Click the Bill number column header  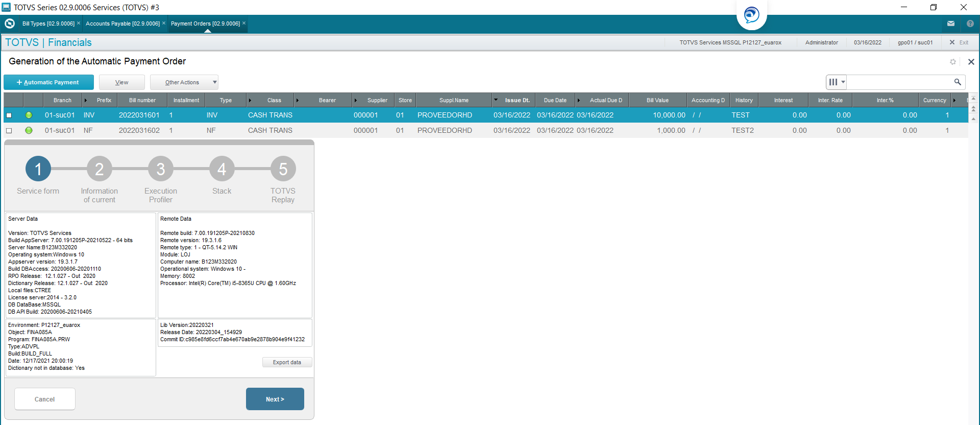click(x=142, y=100)
